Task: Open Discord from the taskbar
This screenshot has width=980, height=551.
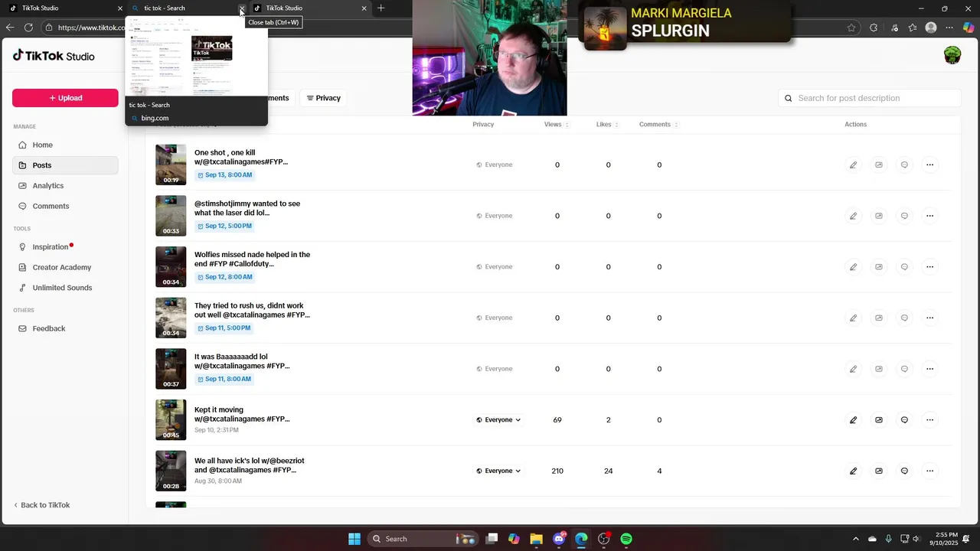Action: 559,539
